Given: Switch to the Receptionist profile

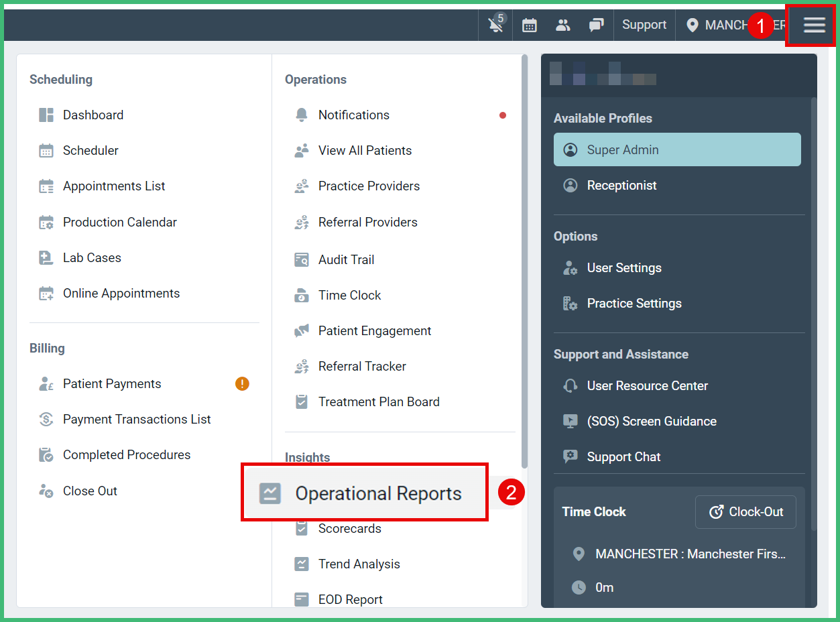Looking at the screenshot, I should 621,185.
